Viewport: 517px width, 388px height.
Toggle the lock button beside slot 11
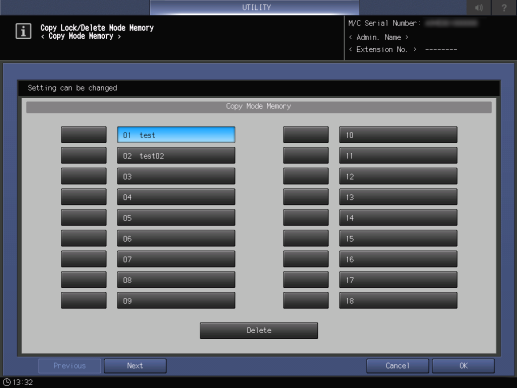tap(306, 156)
